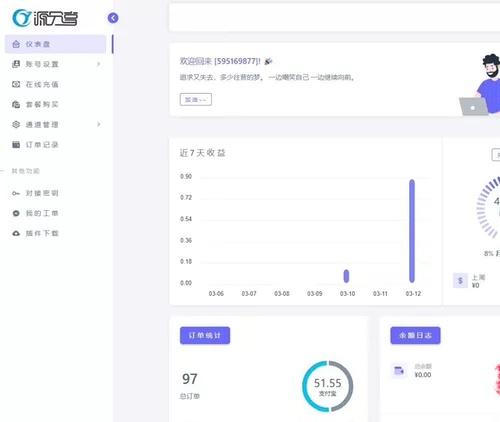Expand the 通道管理 submenu chevron
The image size is (500, 422).
tap(99, 124)
